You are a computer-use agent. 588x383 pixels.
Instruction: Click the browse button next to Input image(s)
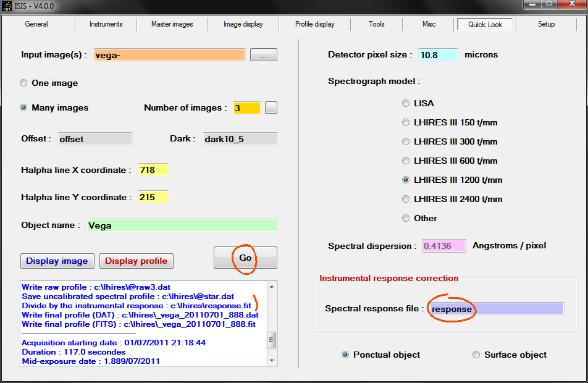coord(264,55)
